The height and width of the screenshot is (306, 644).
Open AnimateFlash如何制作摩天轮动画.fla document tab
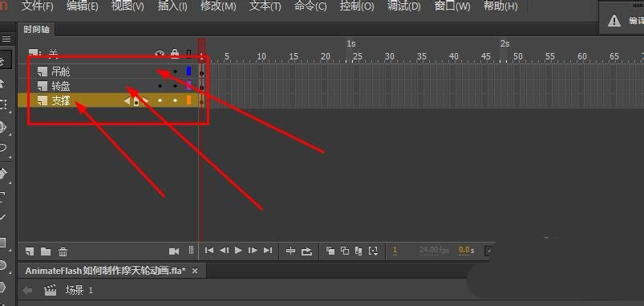point(106,271)
